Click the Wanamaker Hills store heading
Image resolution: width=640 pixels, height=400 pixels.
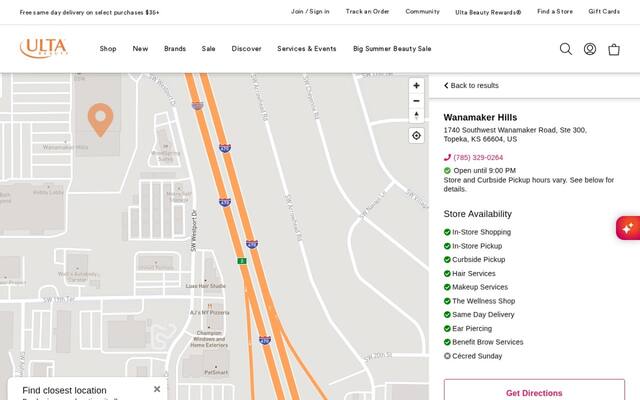click(x=480, y=118)
